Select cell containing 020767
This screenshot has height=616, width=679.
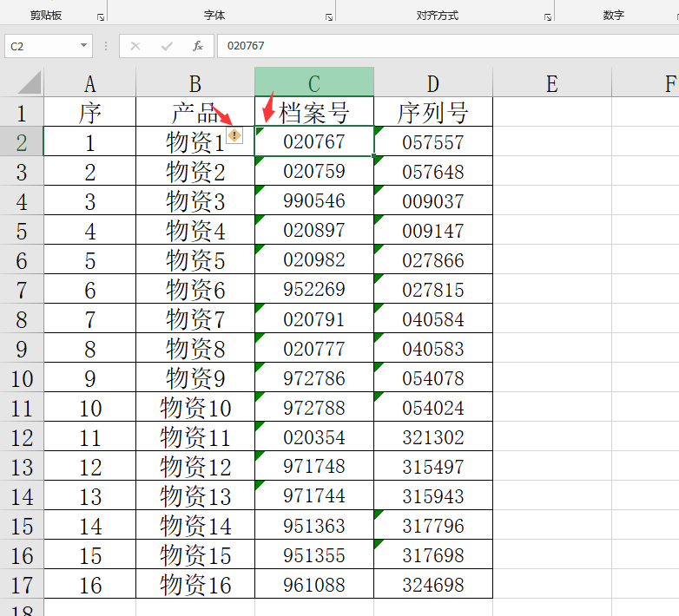(x=314, y=141)
